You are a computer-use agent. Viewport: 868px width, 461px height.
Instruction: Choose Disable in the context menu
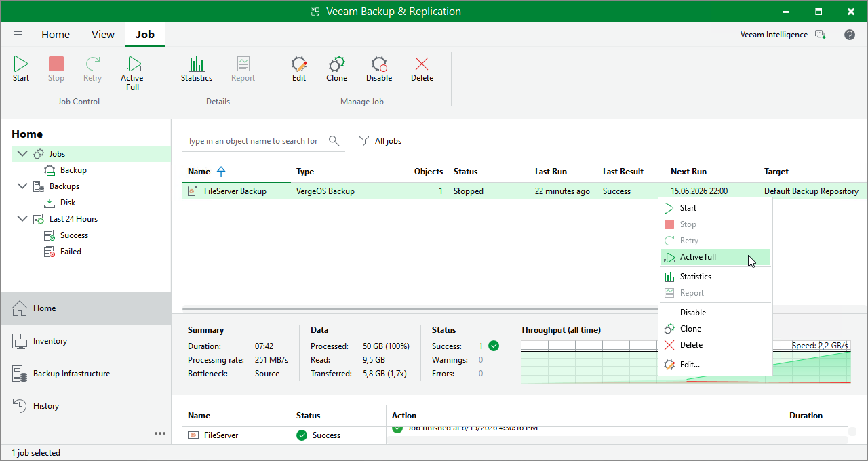[715, 313]
